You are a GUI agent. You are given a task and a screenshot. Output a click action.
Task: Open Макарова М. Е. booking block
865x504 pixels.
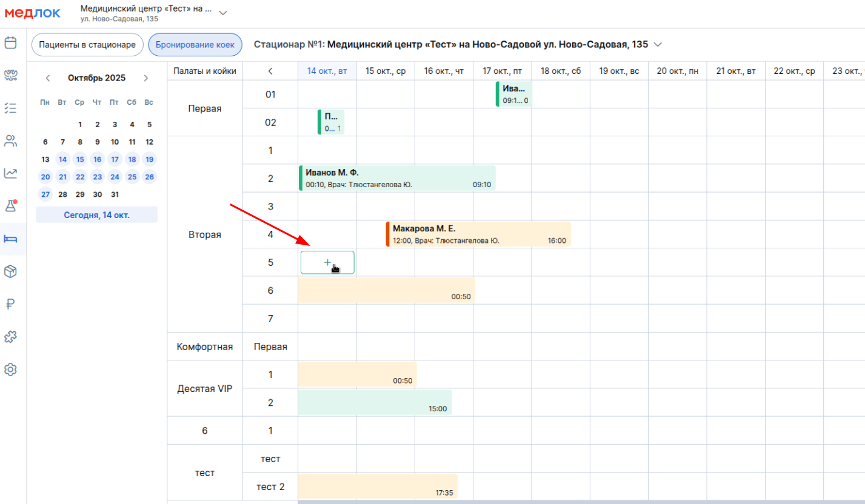tap(478, 234)
